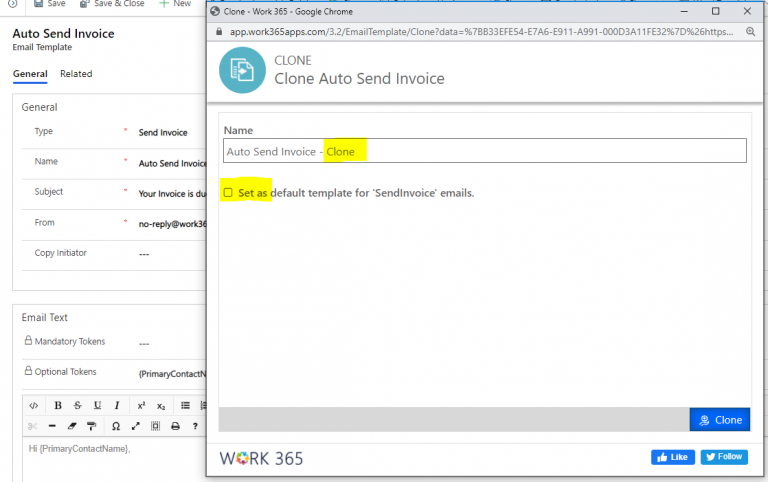
Task: Click the Mandatory Tokens value dashes
Action: coord(144,344)
